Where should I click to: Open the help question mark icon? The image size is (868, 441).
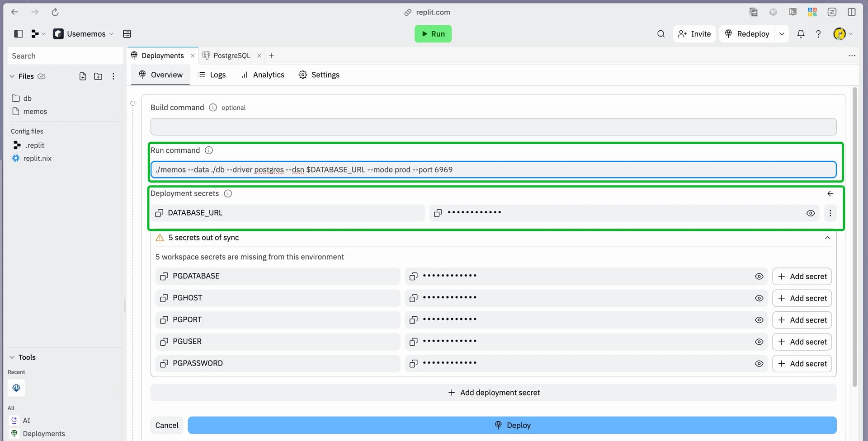[818, 34]
